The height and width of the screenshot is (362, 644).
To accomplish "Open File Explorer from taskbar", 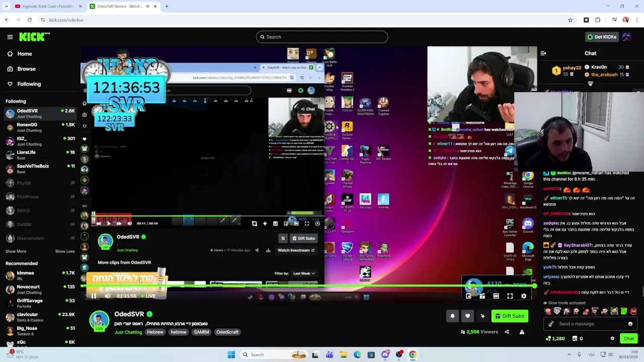I will point(343,355).
